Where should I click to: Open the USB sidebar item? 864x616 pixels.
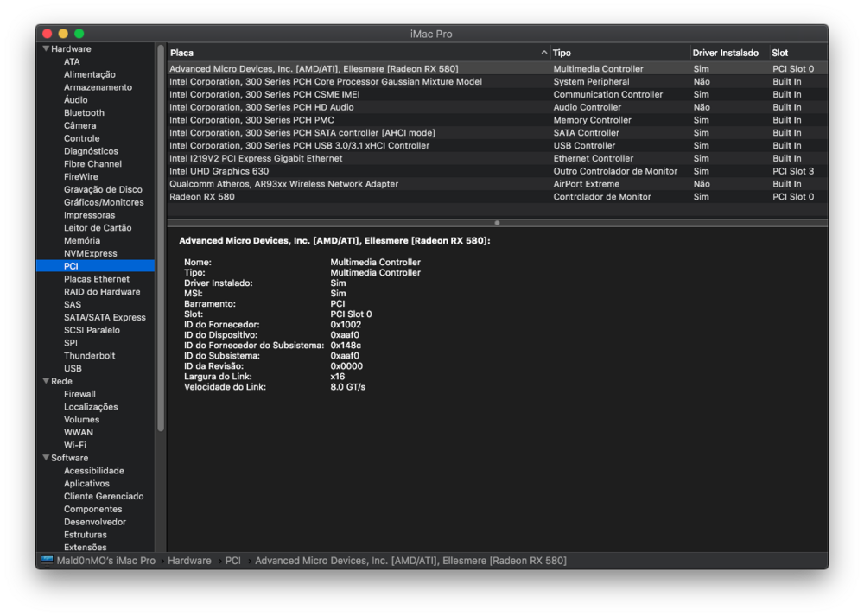pos(73,369)
